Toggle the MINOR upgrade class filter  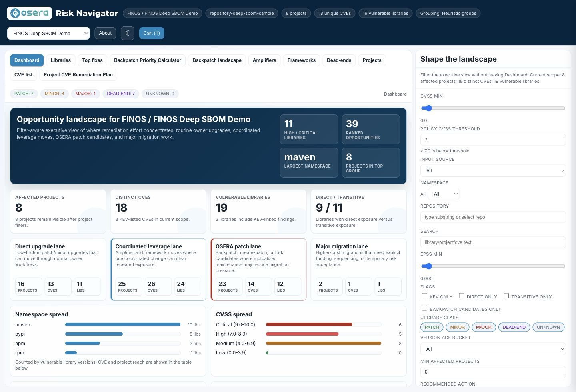[x=458, y=327]
